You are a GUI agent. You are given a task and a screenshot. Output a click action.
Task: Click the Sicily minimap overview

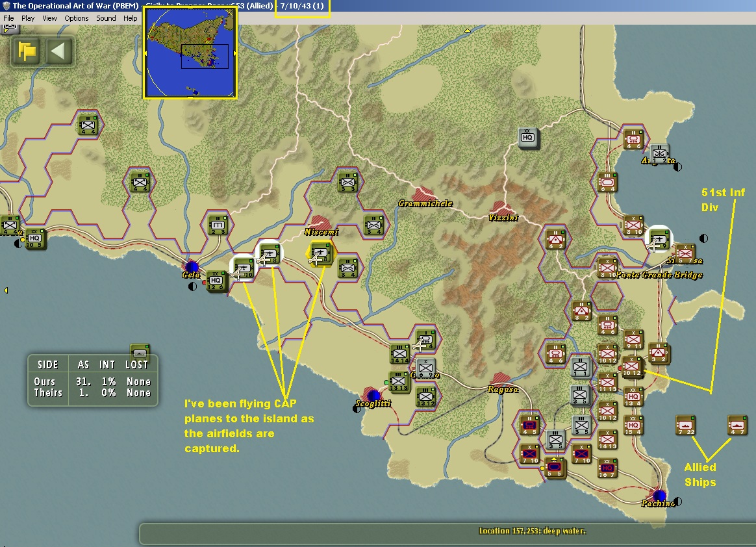pyautogui.click(x=190, y=53)
